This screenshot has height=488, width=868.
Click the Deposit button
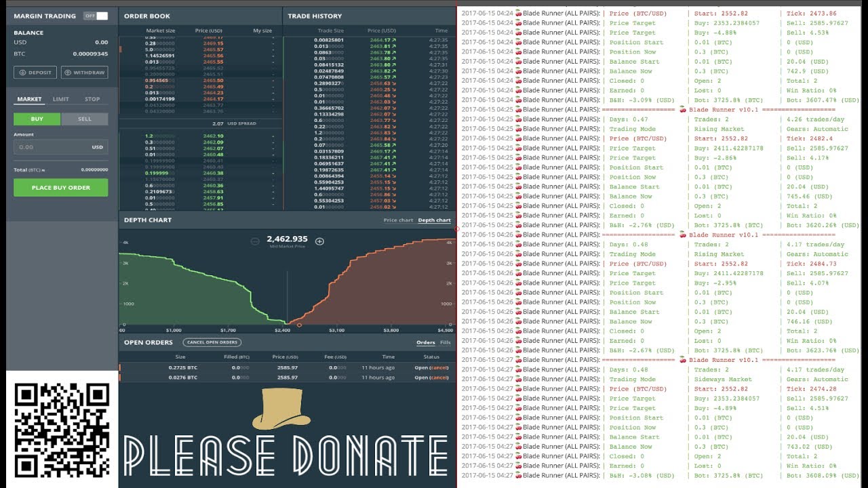pyautogui.click(x=35, y=73)
